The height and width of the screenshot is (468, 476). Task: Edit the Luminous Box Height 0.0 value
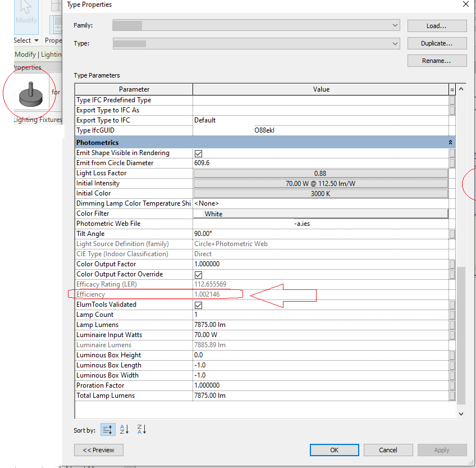[321, 355]
